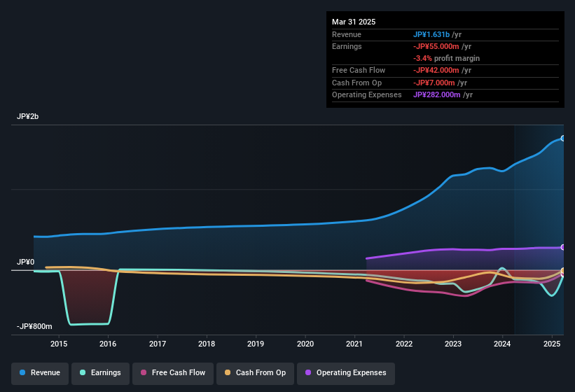Click the JP¥282.000m operating expenses value
The image size is (575, 392).
pyautogui.click(x=437, y=95)
